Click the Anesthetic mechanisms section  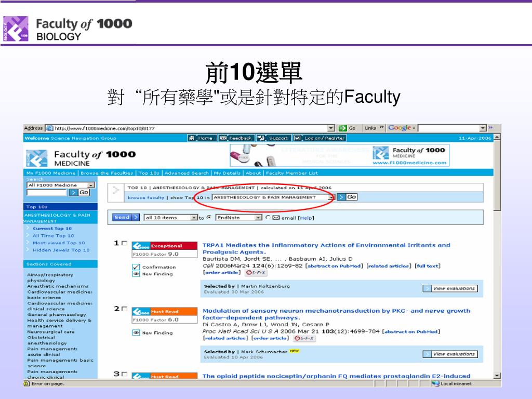point(58,286)
